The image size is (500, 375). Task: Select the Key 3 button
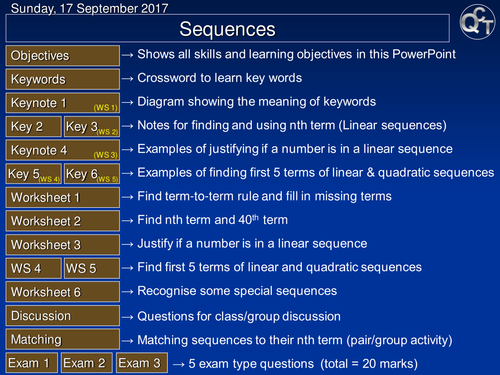point(92,127)
